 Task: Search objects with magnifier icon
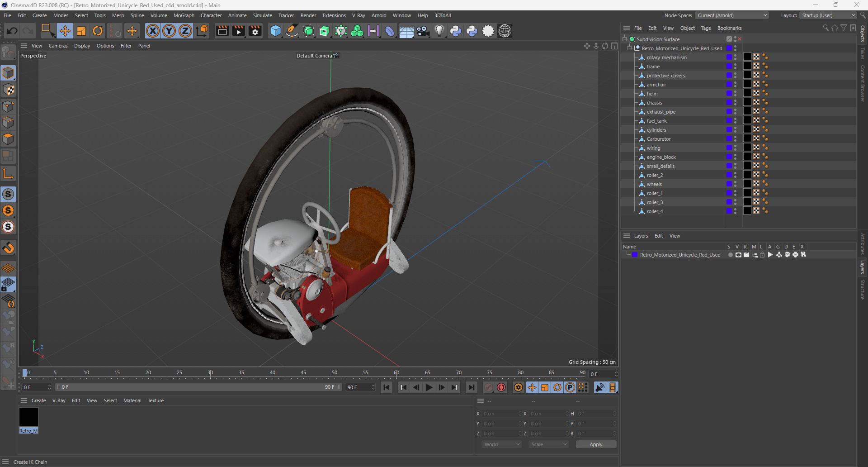pyautogui.click(x=826, y=28)
